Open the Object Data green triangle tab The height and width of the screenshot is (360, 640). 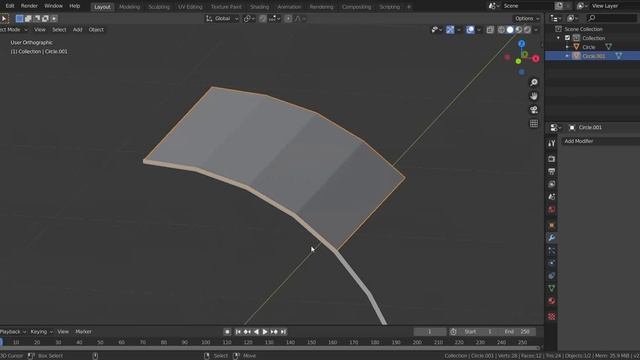pos(551,289)
